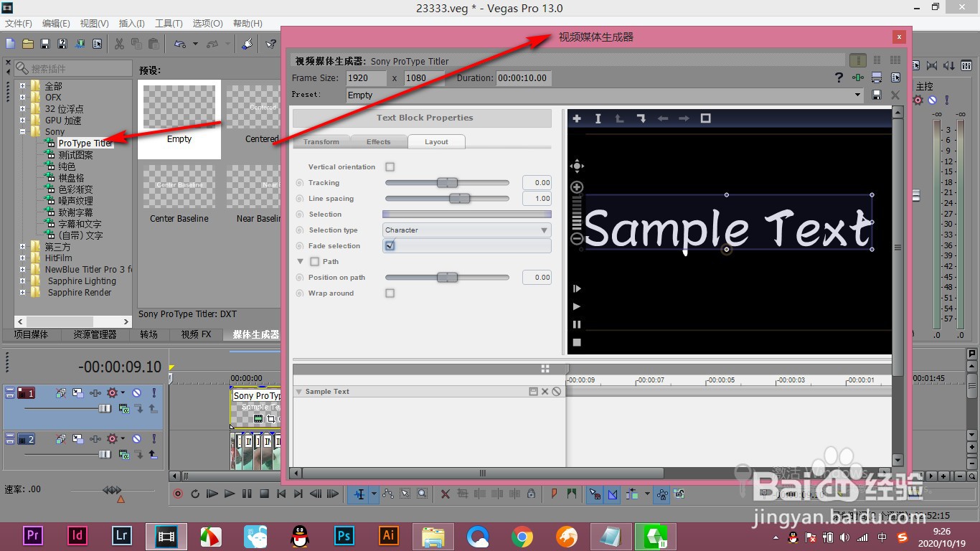Click the square frame icon in ProType preview toolbar

(x=705, y=118)
